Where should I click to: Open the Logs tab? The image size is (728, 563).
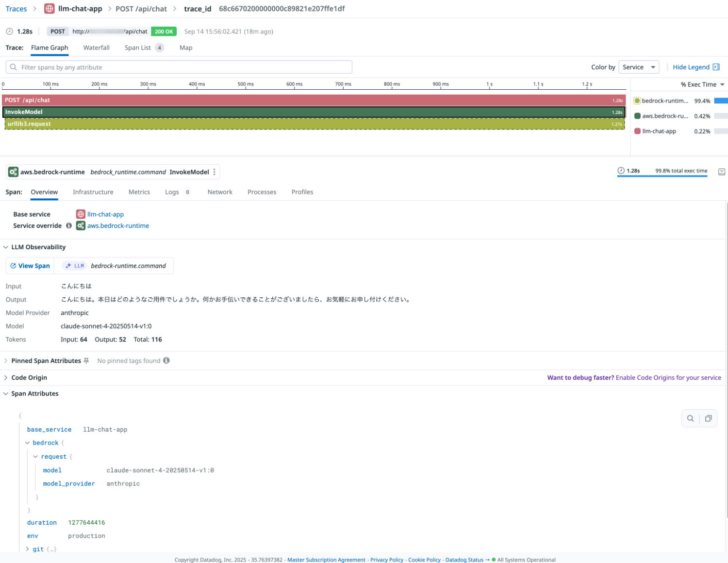pyautogui.click(x=178, y=192)
